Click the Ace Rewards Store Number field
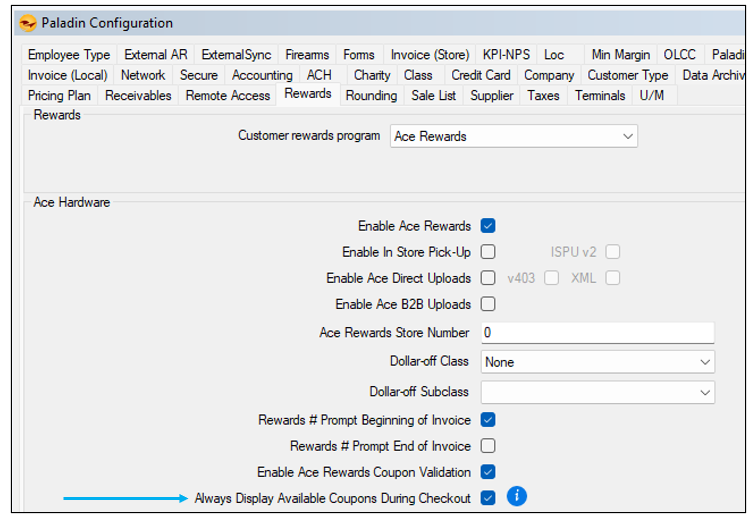This screenshot has width=752, height=519. [597, 332]
